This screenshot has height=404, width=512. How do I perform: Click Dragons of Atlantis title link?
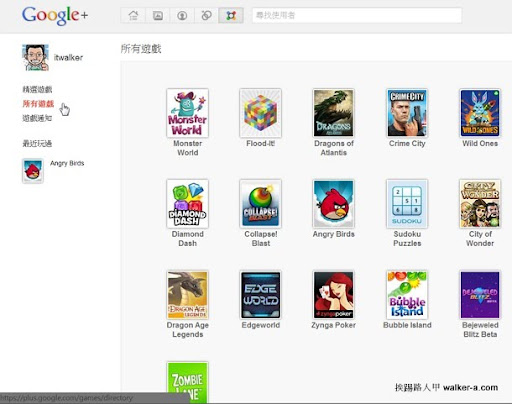point(334,148)
